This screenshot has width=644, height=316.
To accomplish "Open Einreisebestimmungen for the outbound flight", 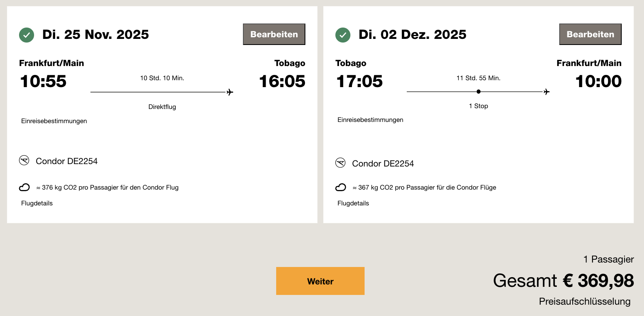I will tap(54, 121).
